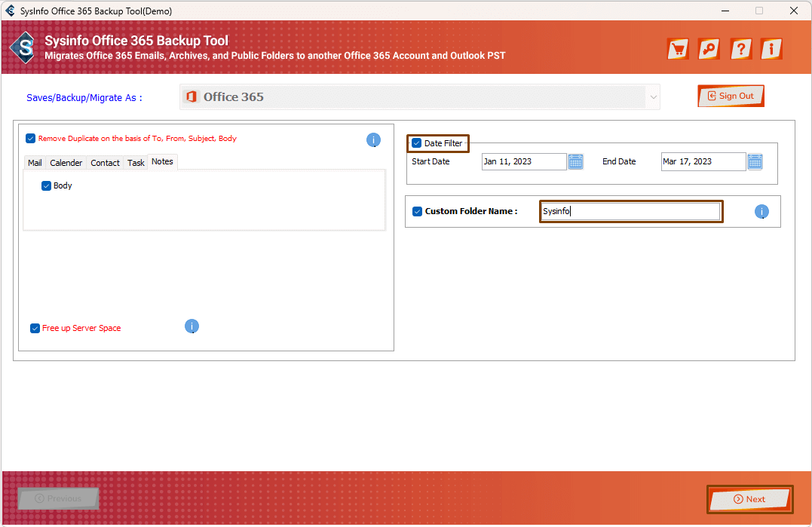812x527 pixels.
Task: Open the Start Date calendar picker
Action: pyautogui.click(x=575, y=161)
